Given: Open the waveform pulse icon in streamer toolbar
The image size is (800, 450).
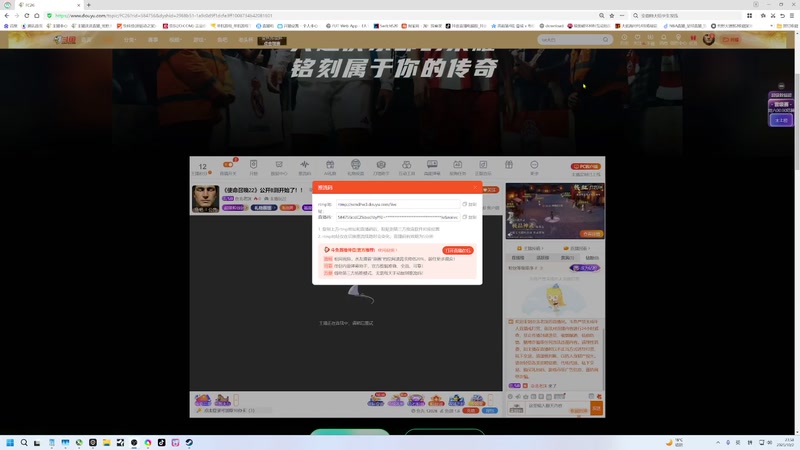Looking at the screenshot, I should click(305, 164).
